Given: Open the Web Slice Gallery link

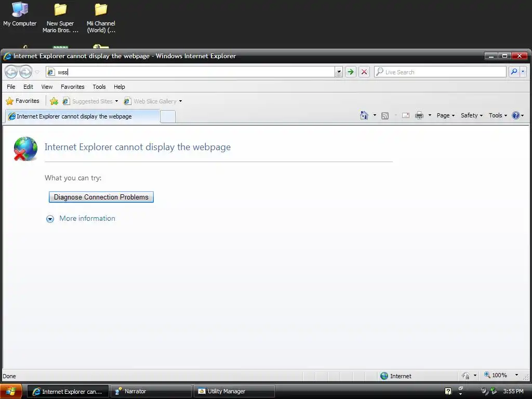Looking at the screenshot, I should [150, 101].
